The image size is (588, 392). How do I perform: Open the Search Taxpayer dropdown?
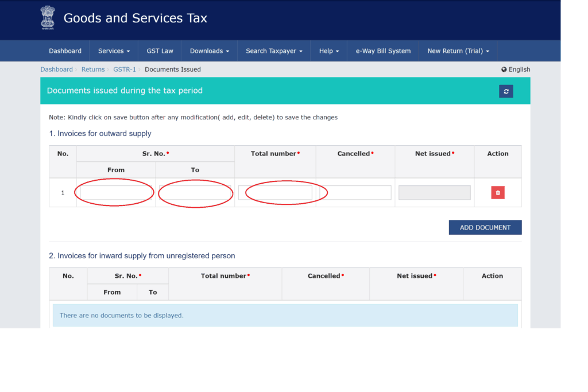tap(274, 51)
